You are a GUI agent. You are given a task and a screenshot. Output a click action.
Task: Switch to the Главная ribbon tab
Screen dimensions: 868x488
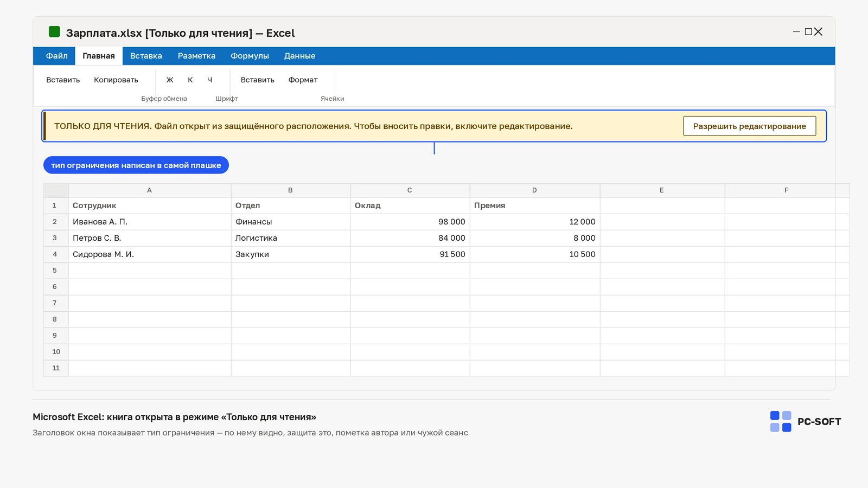(99, 56)
